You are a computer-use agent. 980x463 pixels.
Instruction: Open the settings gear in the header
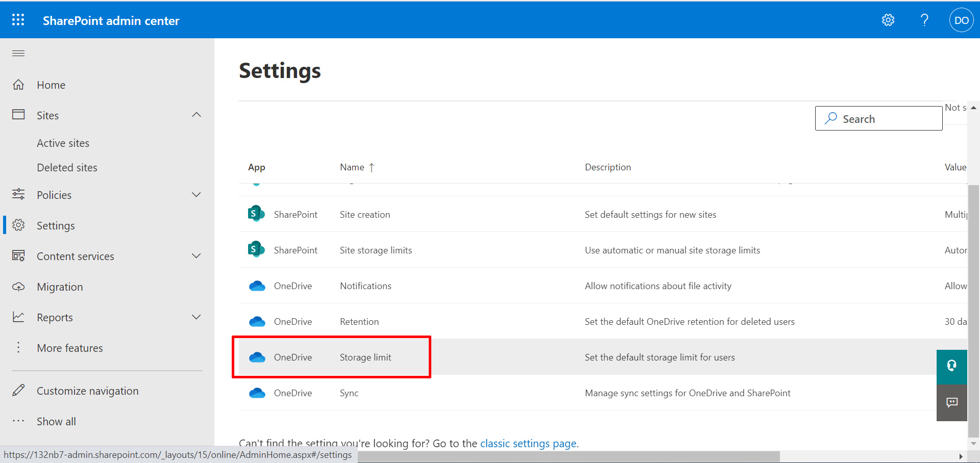888,20
